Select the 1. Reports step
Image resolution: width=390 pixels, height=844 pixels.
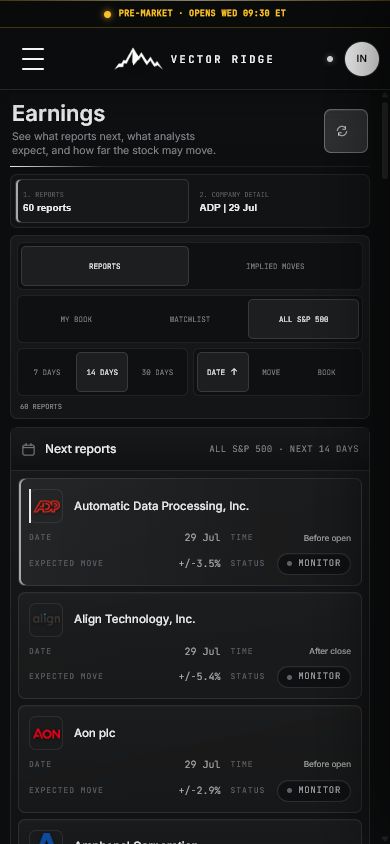(x=103, y=201)
